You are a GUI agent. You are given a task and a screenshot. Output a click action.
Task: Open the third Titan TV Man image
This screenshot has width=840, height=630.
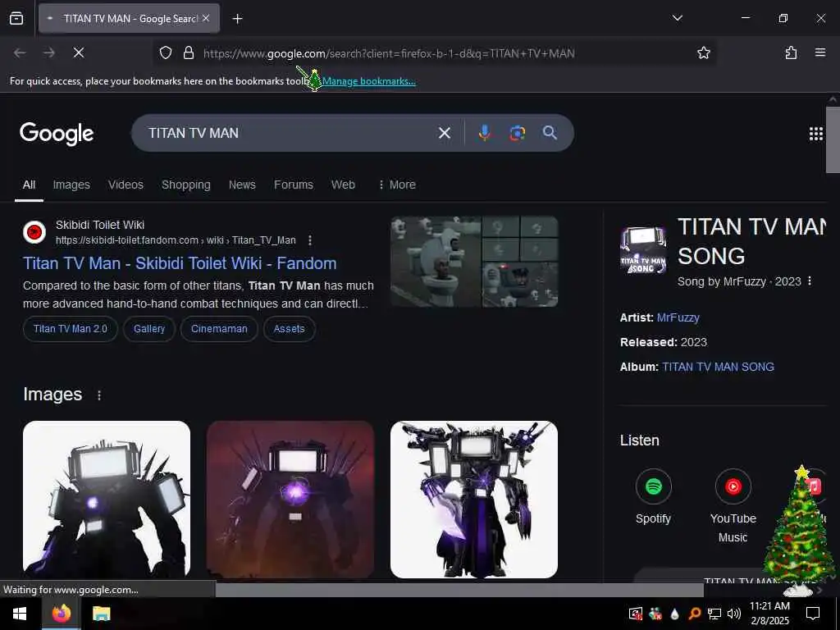474,500
